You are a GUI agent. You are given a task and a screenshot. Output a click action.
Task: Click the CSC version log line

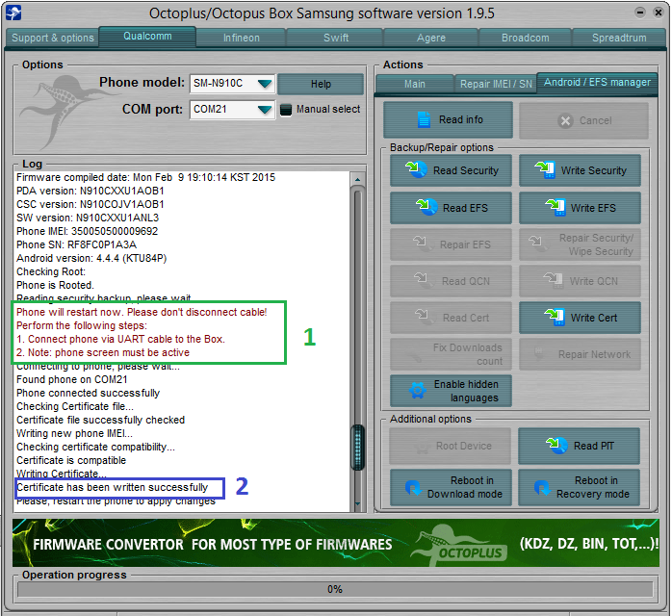[90, 204]
